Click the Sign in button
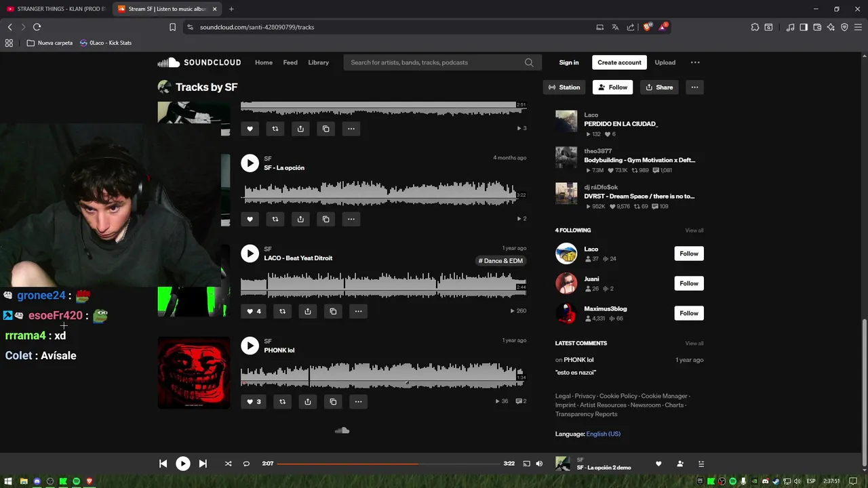This screenshot has width=868, height=488. tap(569, 62)
